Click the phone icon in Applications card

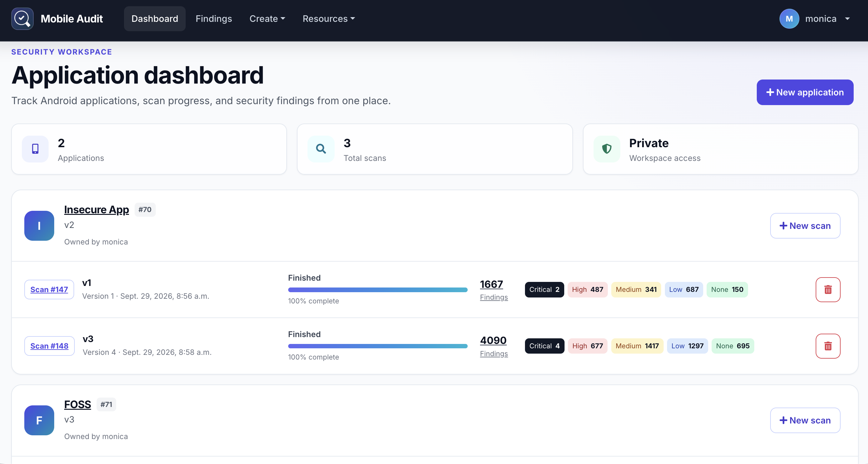pyautogui.click(x=35, y=149)
